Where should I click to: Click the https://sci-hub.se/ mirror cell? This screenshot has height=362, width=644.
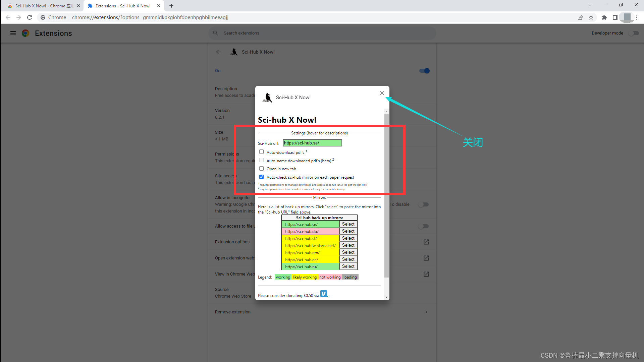click(x=310, y=224)
